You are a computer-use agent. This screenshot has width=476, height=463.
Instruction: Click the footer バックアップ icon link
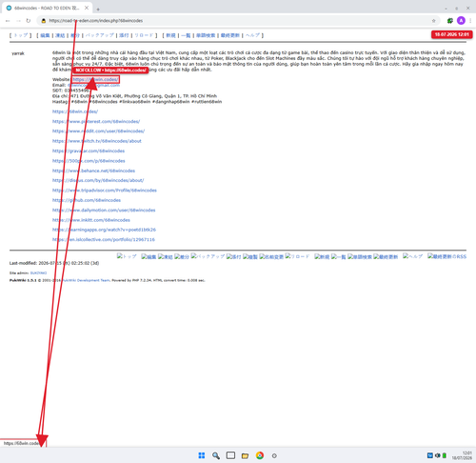(208, 256)
